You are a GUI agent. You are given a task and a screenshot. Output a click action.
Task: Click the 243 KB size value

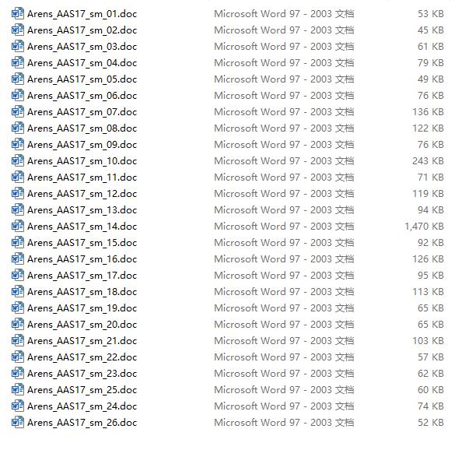pyautogui.click(x=428, y=160)
